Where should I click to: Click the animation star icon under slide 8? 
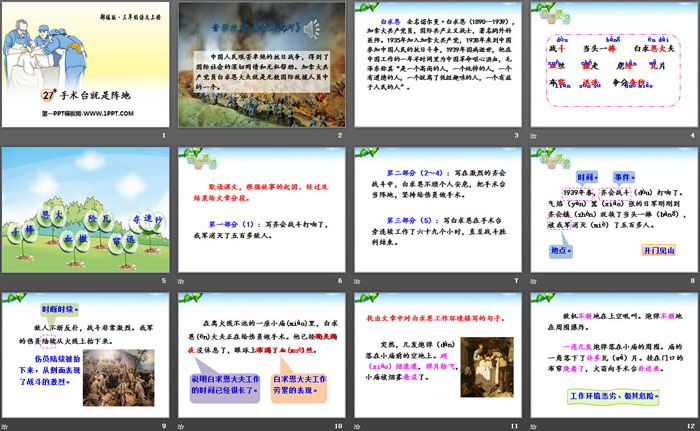(x=533, y=281)
